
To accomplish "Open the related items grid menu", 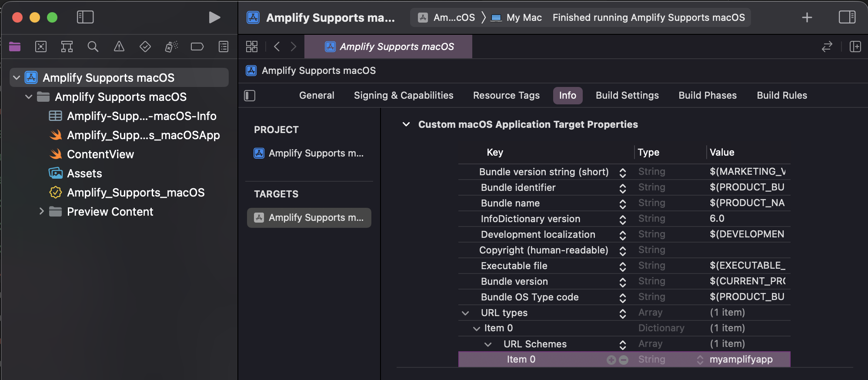I will click(252, 47).
